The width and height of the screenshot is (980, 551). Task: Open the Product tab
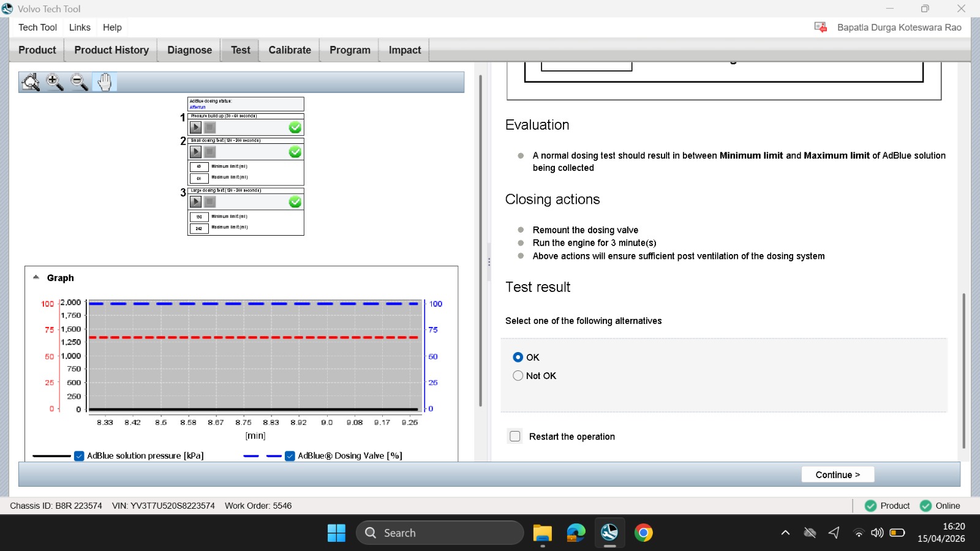pyautogui.click(x=37, y=50)
